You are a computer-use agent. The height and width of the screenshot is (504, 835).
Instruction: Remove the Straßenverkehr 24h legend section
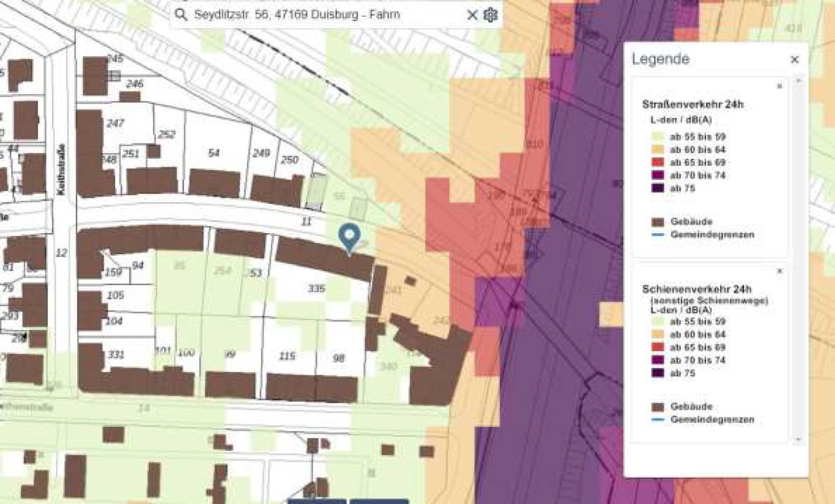(x=779, y=86)
